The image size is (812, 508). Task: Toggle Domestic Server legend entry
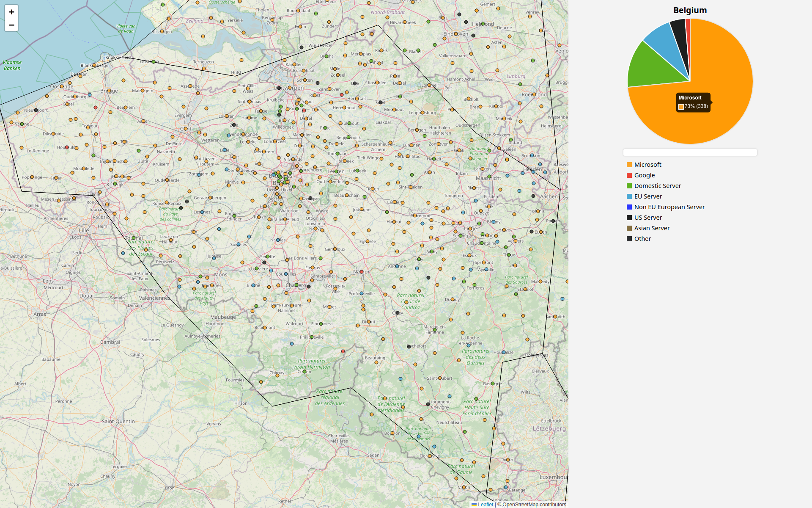tap(657, 186)
